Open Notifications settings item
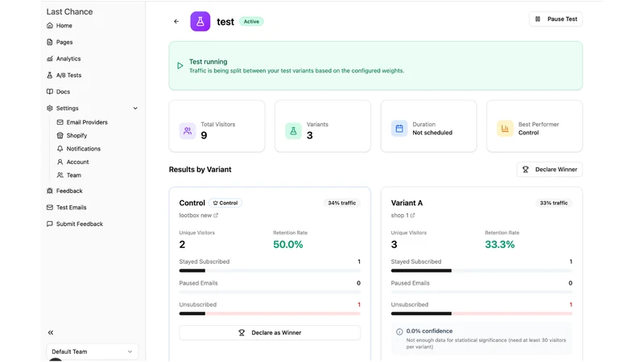 84,149
